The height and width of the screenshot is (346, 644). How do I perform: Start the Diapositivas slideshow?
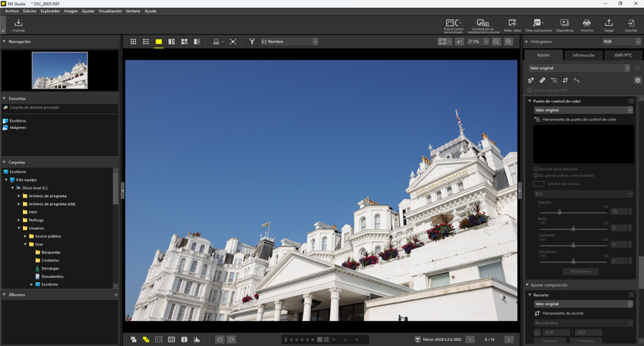click(564, 25)
